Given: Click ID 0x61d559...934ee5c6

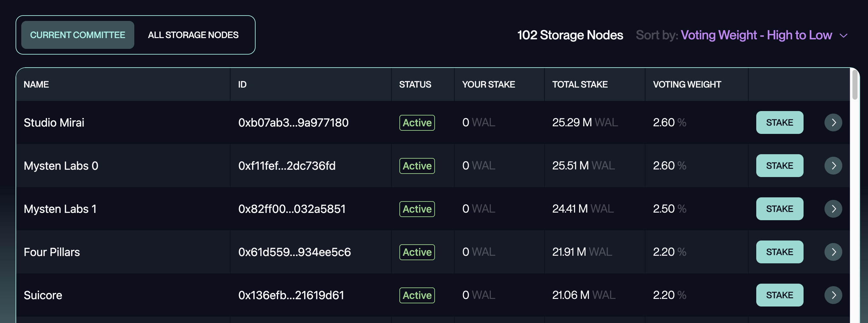Looking at the screenshot, I should [x=294, y=252].
